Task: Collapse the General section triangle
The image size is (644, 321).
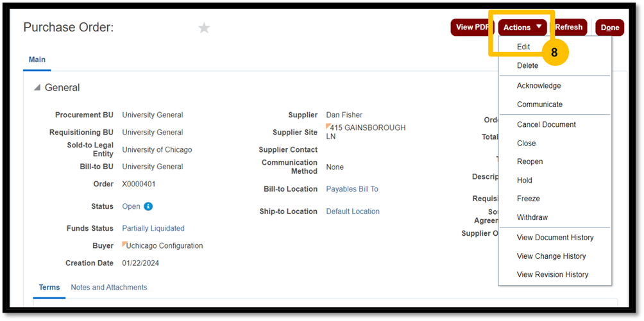Action: 37,87
